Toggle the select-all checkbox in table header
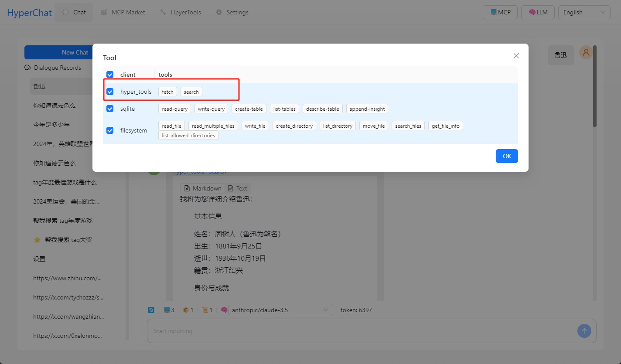The width and height of the screenshot is (621, 364). [x=110, y=75]
